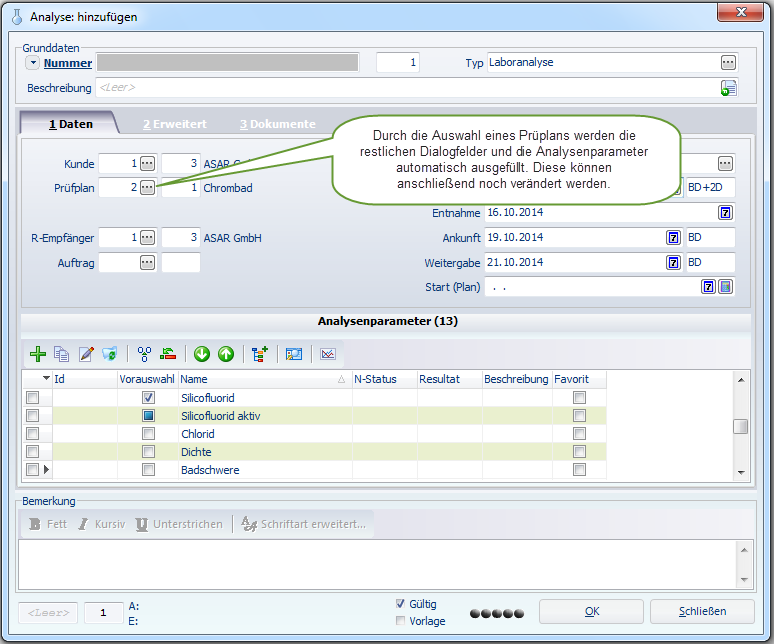The height and width of the screenshot is (644, 774).
Task: Click into the Beschreibung input field
Action: pyautogui.click(x=408, y=88)
